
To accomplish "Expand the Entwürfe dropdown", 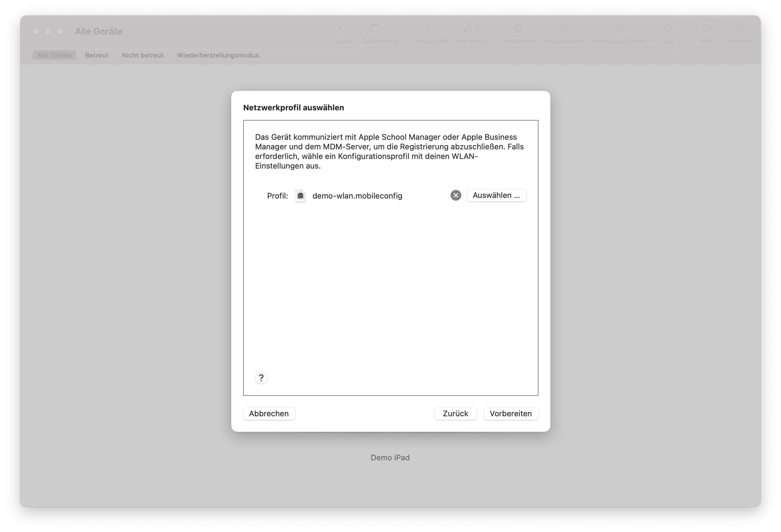I will tap(470, 28).
